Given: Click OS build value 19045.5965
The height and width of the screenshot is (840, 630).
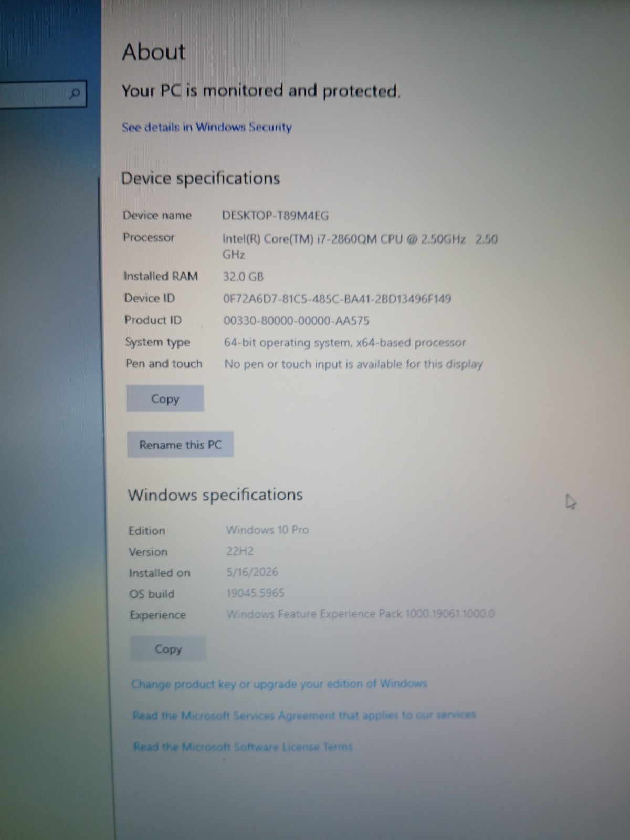Looking at the screenshot, I should click(x=256, y=593).
